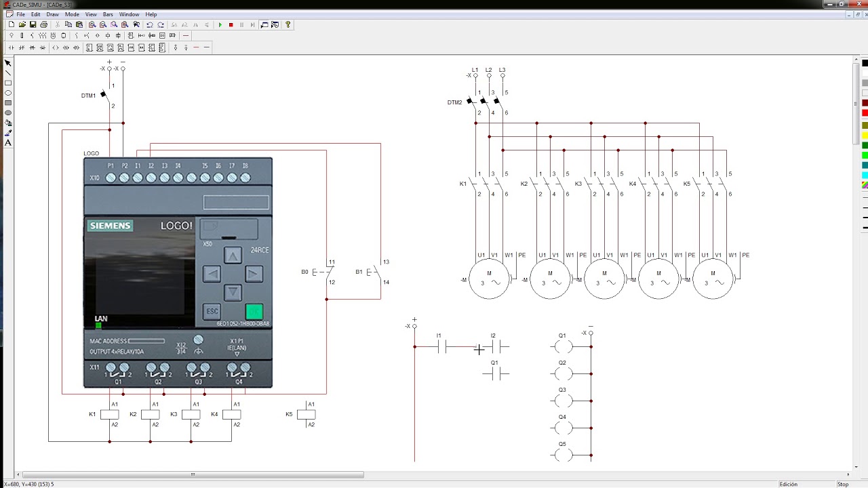Open the multicolor custom color swatch
The height and width of the screenshot is (488, 868).
[865, 184]
